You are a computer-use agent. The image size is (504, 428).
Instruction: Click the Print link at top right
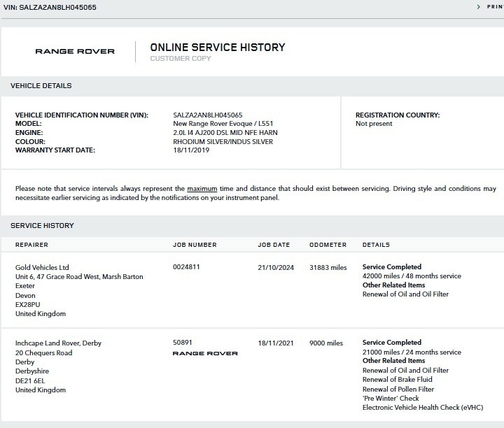494,6
